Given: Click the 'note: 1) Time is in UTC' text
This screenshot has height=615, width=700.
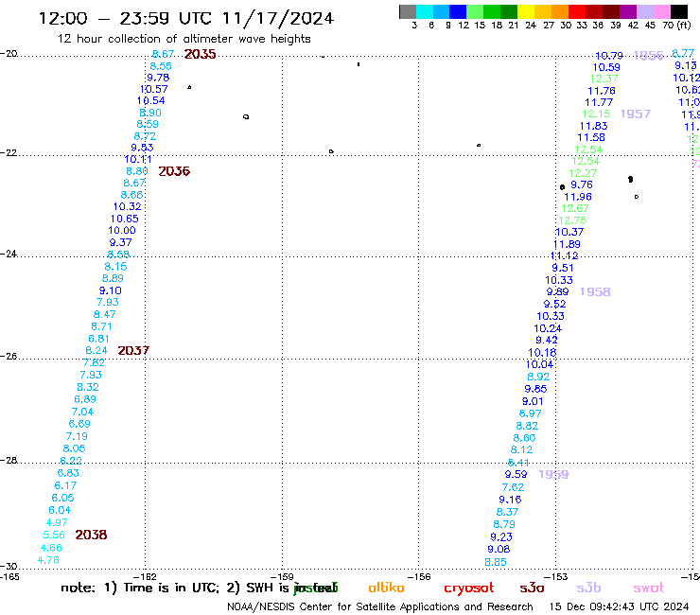Looking at the screenshot, I should (x=140, y=588).
